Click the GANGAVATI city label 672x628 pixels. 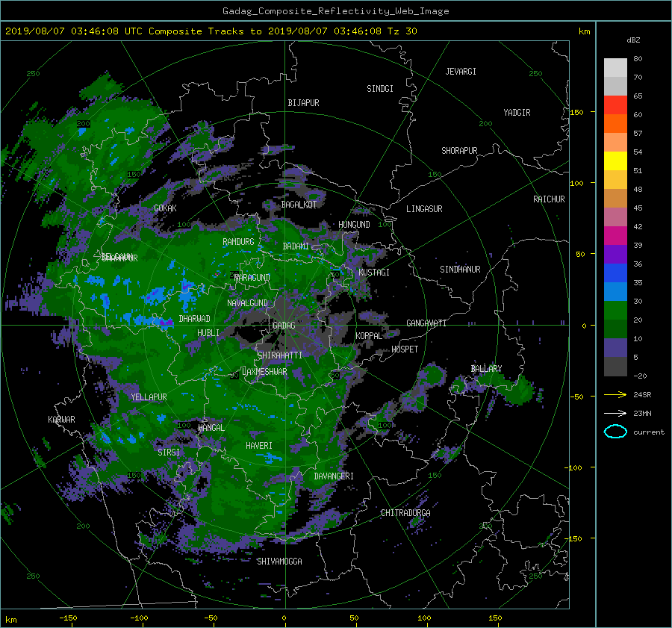426,323
